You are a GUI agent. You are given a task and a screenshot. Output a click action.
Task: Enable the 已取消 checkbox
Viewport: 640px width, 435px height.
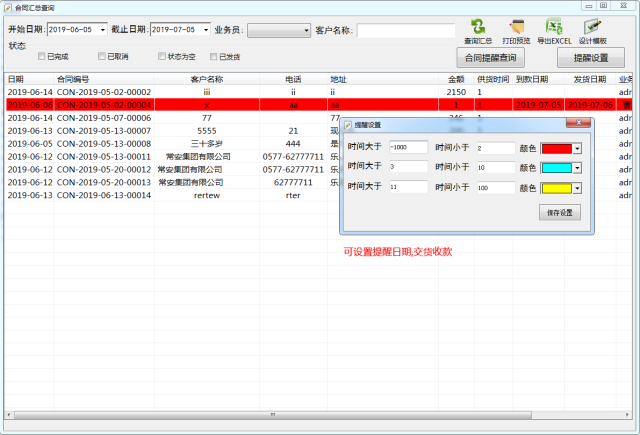click(102, 57)
